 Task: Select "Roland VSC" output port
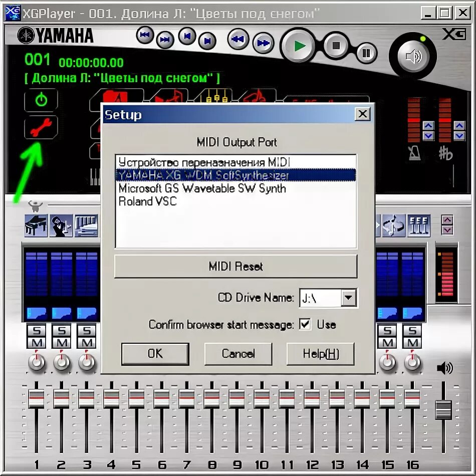tap(235, 201)
